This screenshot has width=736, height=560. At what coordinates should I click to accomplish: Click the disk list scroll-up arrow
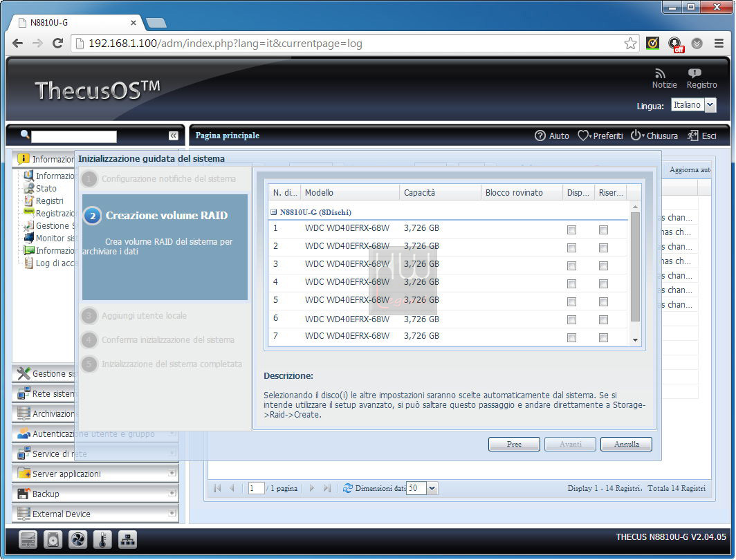635,207
